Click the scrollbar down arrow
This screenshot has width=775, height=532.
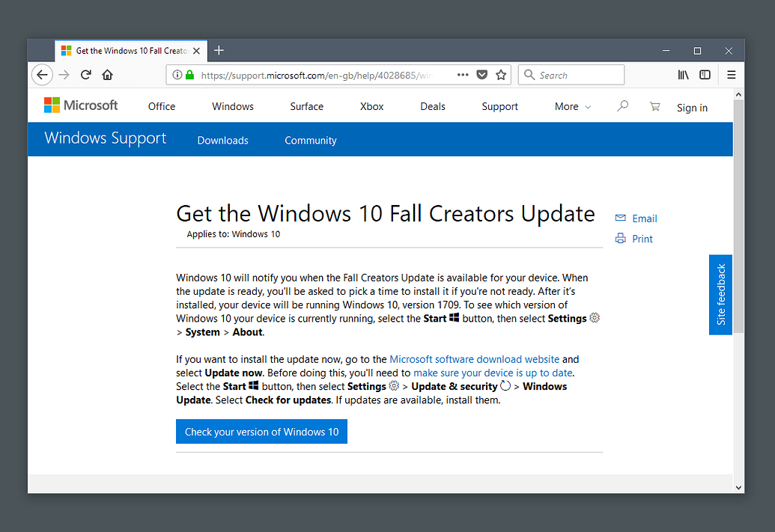coord(738,488)
